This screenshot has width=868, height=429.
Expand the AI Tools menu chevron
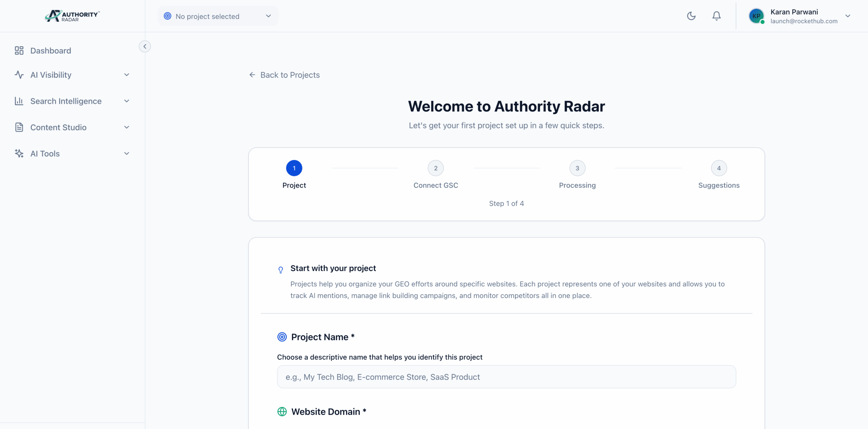pyautogui.click(x=126, y=154)
